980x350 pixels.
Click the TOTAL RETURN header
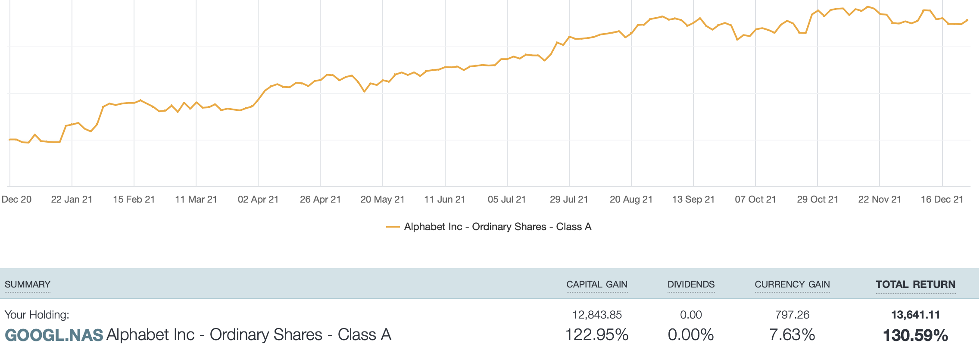pyautogui.click(x=915, y=284)
